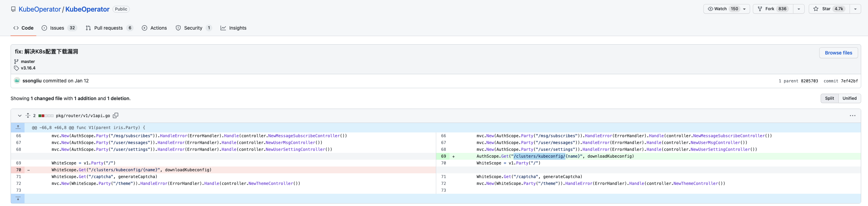This screenshot has height=206, width=868.
Task: Click Browse files button
Action: pos(838,53)
